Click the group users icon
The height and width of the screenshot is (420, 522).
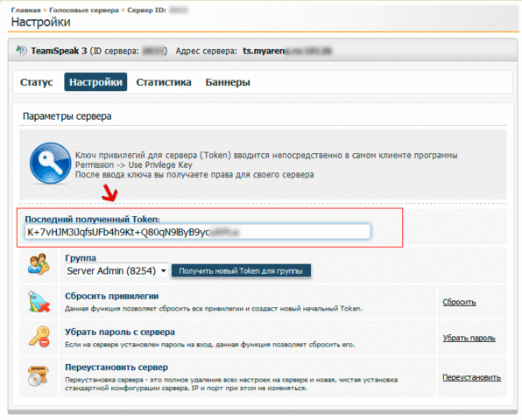pyautogui.click(x=39, y=264)
